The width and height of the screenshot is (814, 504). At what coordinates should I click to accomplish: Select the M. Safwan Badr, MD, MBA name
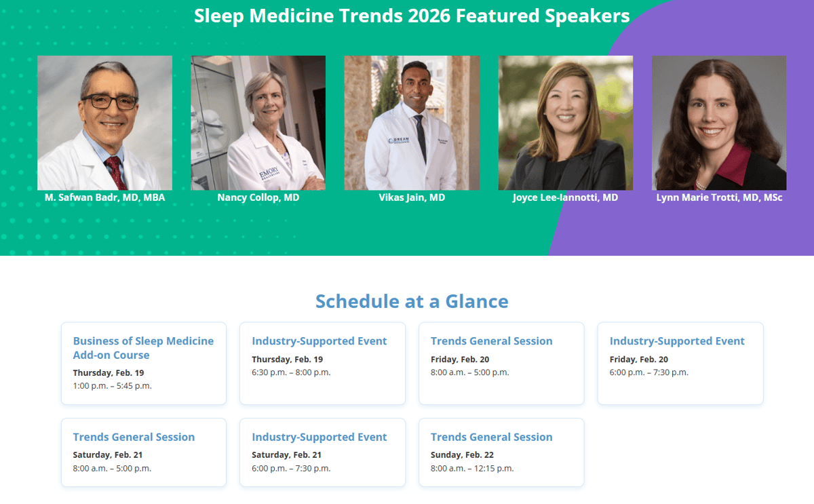tap(104, 198)
